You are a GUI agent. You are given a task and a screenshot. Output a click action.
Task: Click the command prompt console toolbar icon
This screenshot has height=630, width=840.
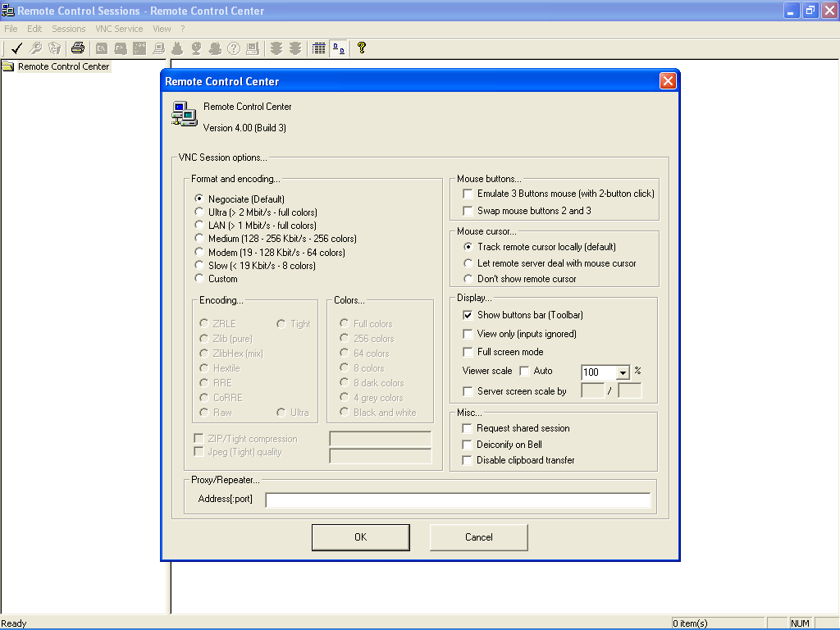coord(101,48)
